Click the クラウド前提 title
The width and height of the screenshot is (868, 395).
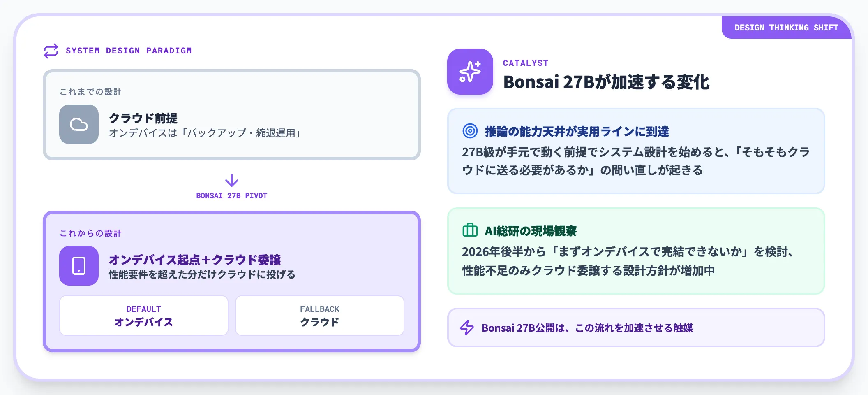[x=143, y=118]
